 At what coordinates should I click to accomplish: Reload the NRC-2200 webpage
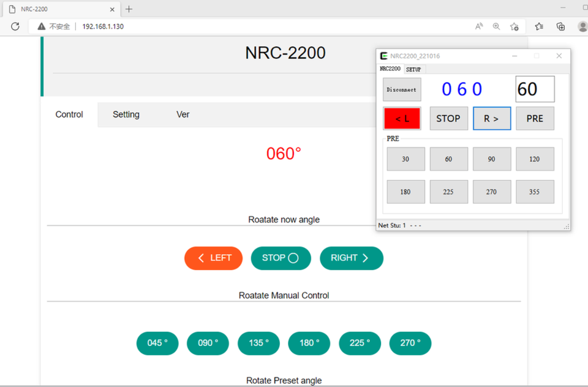(15, 26)
